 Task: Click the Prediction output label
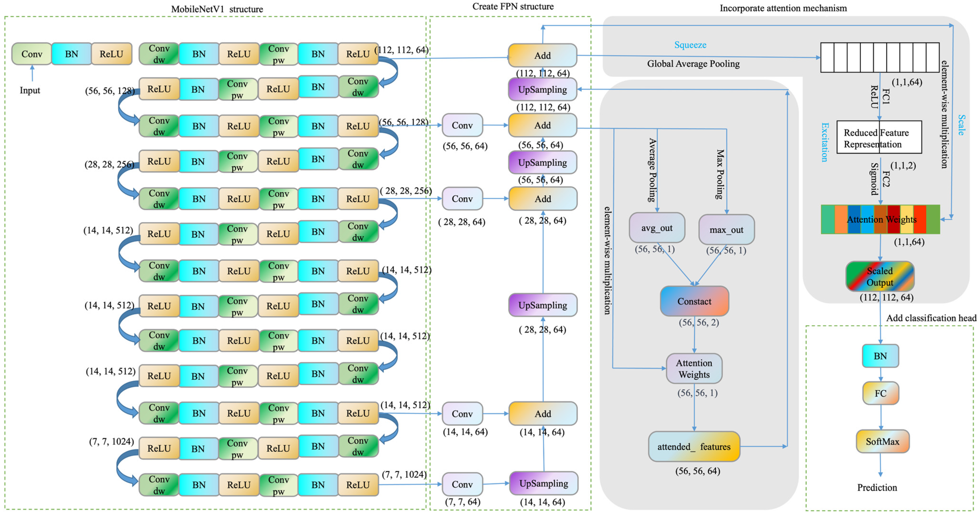tap(877, 487)
